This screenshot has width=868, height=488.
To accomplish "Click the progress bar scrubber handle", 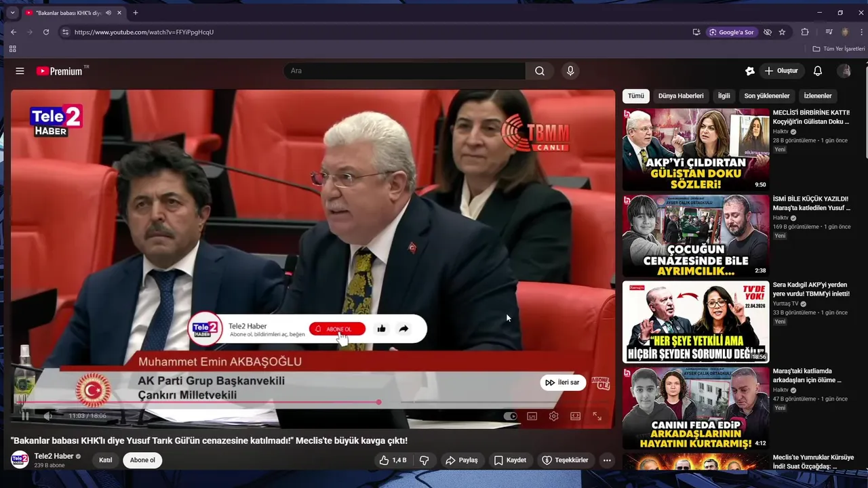I will pos(378,403).
